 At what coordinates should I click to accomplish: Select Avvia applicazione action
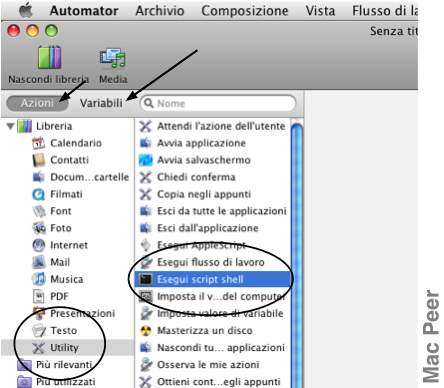tap(213, 143)
